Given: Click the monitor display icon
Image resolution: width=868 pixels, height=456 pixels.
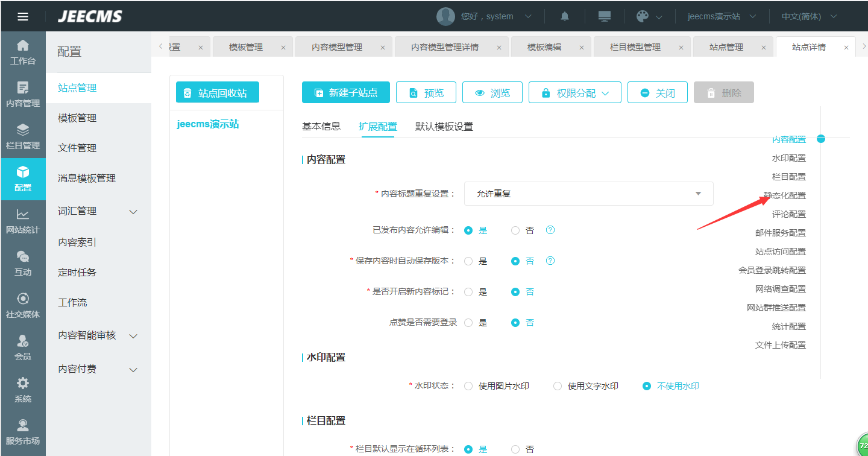Looking at the screenshot, I should coord(604,16).
